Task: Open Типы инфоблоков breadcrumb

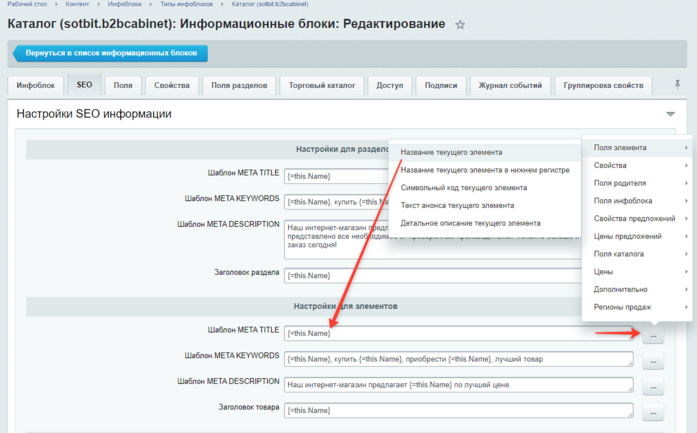Action: [187, 4]
